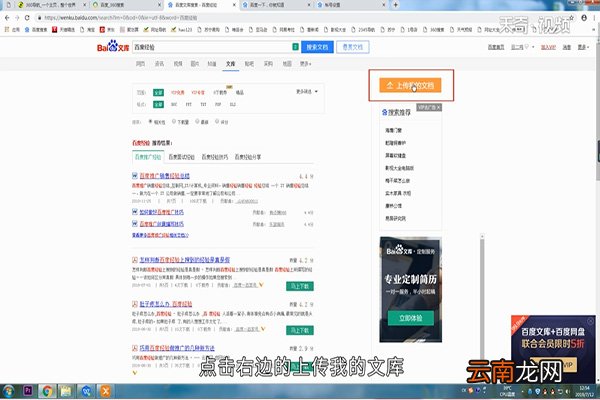Click the taskbar clock and date
The image size is (600, 400).
pyautogui.click(x=585, y=391)
